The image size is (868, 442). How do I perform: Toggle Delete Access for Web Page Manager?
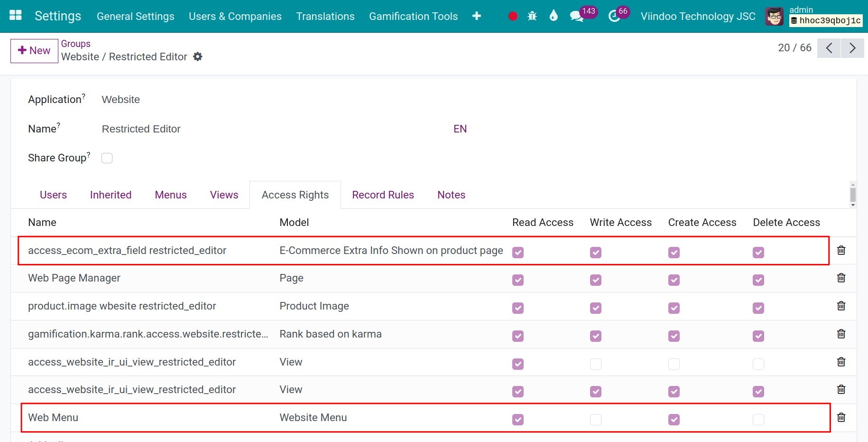[758, 280]
